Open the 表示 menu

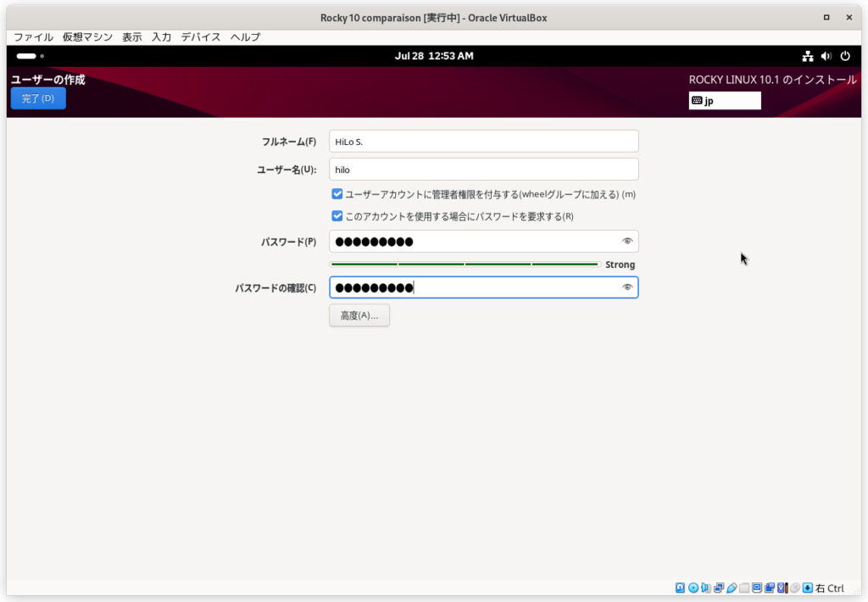tap(131, 37)
